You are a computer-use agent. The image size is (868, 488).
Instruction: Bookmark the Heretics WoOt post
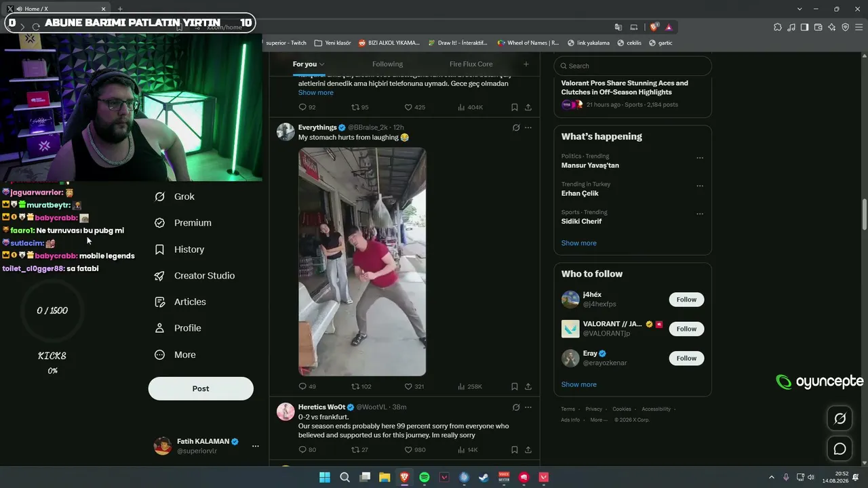[515, 449]
